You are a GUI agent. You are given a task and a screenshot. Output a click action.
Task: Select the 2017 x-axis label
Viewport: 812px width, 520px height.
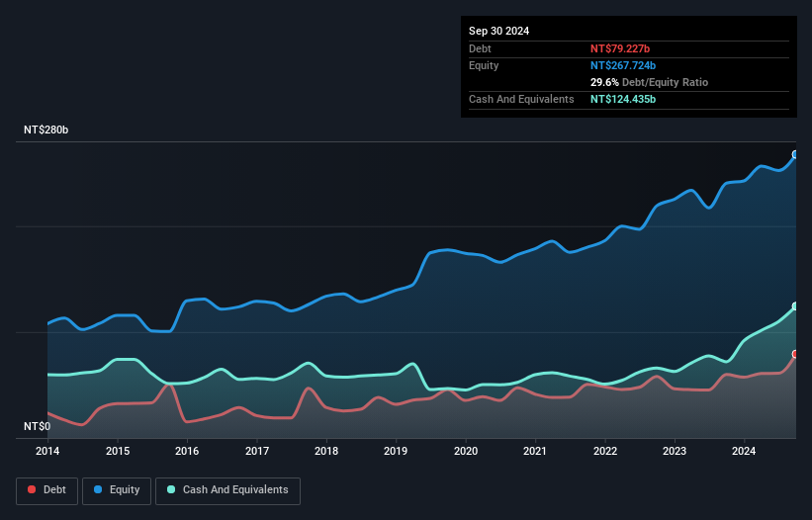point(257,451)
